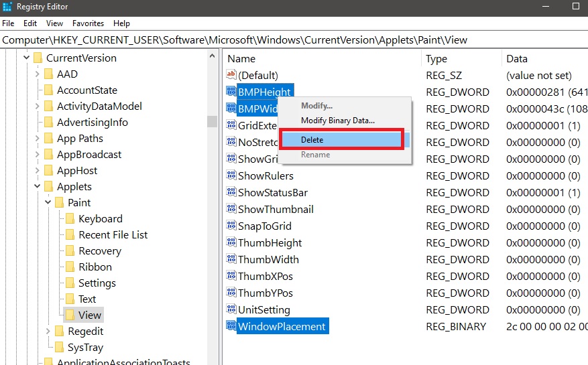Expand the Regedit key arrow
588x365 pixels.
click(48, 332)
